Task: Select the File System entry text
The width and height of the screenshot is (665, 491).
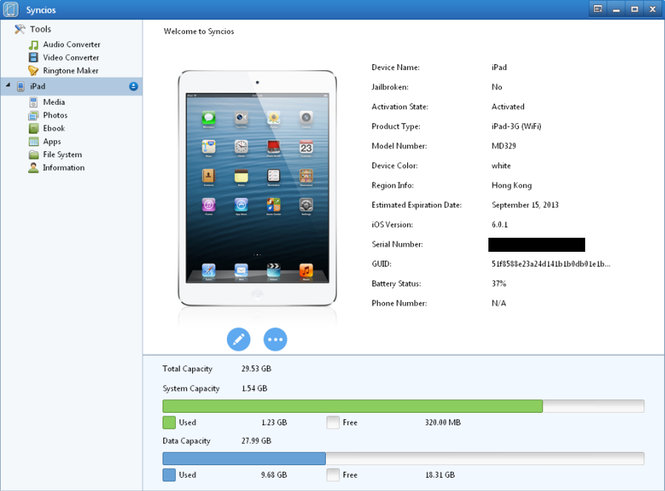Action: 62,155
